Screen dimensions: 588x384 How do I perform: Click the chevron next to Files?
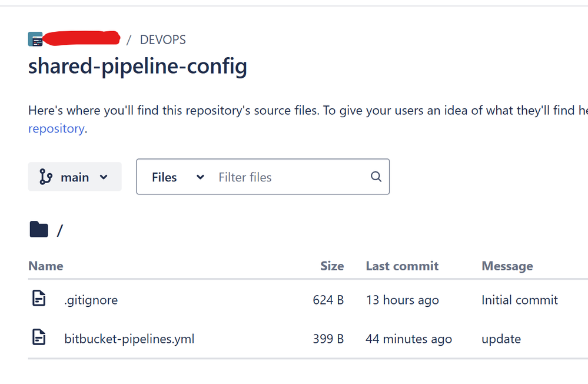tap(200, 177)
